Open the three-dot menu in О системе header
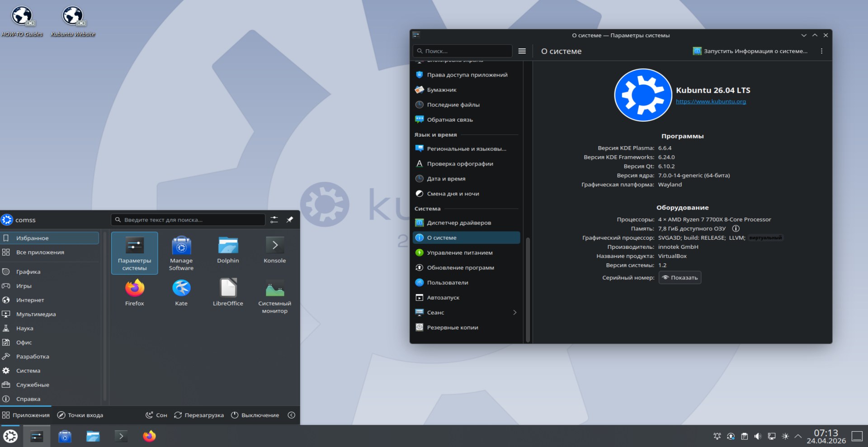Image resolution: width=868 pixels, height=447 pixels. (821, 51)
